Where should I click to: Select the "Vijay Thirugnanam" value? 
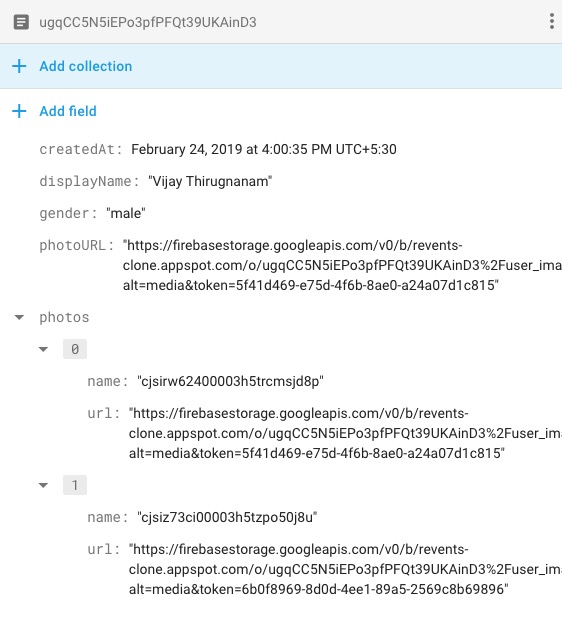coord(210,181)
